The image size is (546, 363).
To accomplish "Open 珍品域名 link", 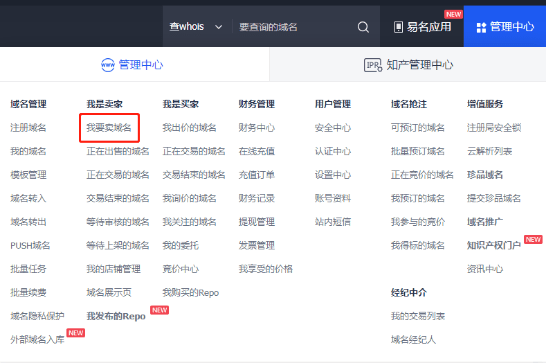I will click(x=485, y=175).
